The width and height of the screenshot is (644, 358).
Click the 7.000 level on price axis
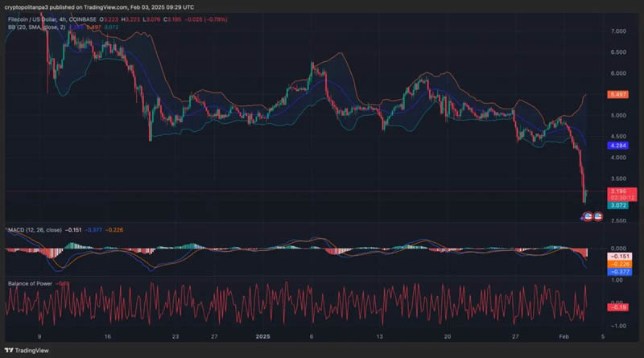click(x=617, y=31)
